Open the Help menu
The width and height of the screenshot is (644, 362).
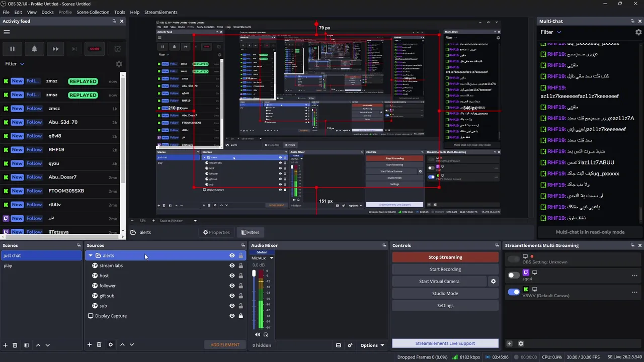point(135,12)
